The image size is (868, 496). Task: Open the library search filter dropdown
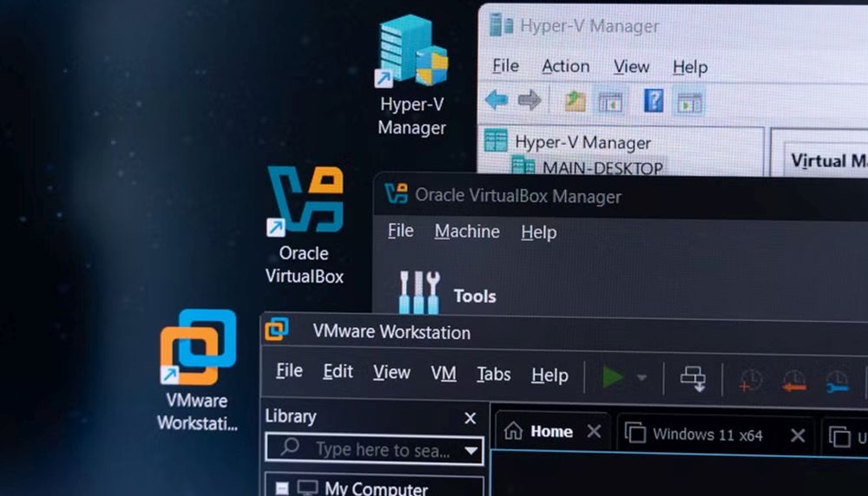[472, 450]
